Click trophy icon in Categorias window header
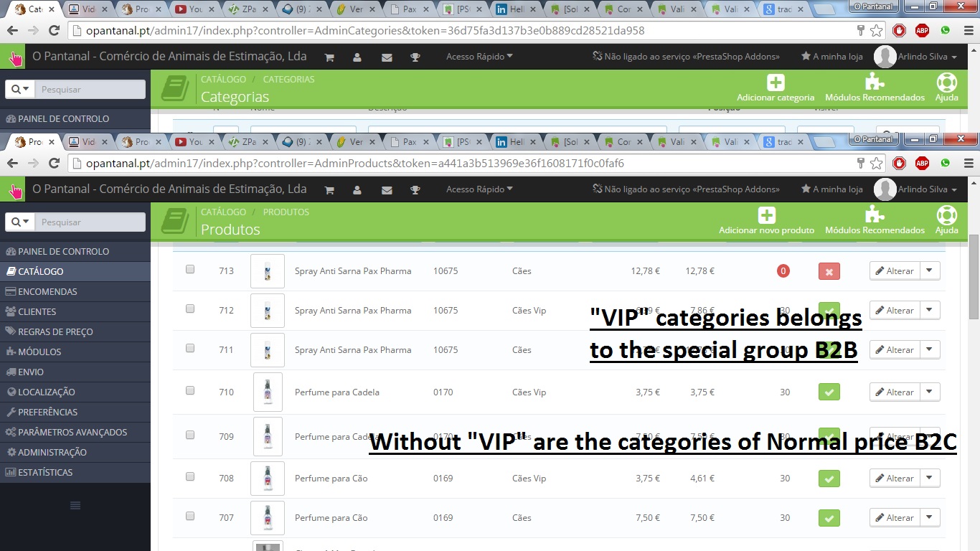 tap(415, 57)
